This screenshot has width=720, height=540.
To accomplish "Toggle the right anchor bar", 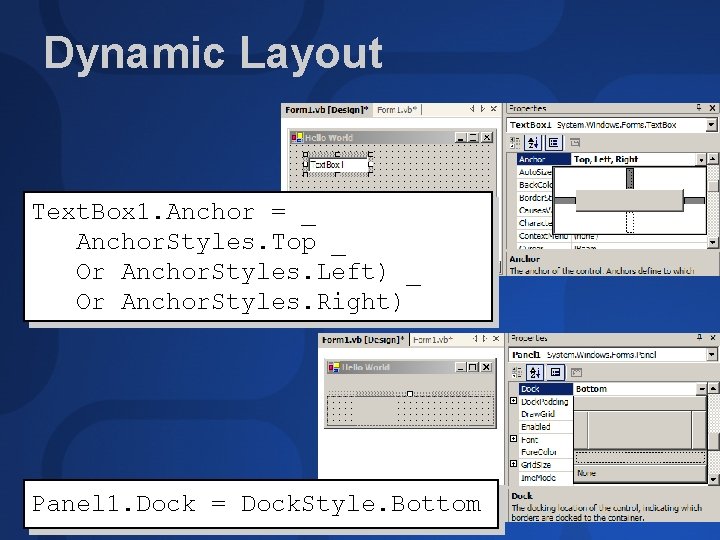I will coord(694,201).
